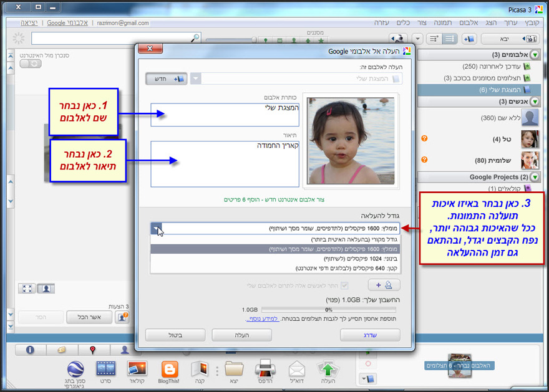Collapse the Google Projects (2) section
The image size is (549, 392).
pyautogui.click(x=535, y=177)
